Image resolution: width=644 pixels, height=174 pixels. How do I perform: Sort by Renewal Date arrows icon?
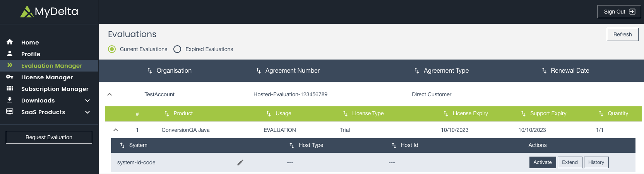[x=544, y=71]
